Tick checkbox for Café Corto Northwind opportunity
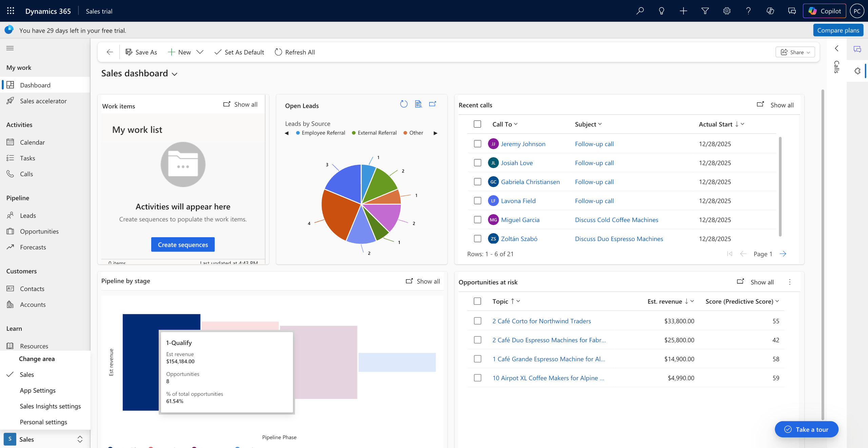The height and width of the screenshot is (448, 868). coord(477,321)
